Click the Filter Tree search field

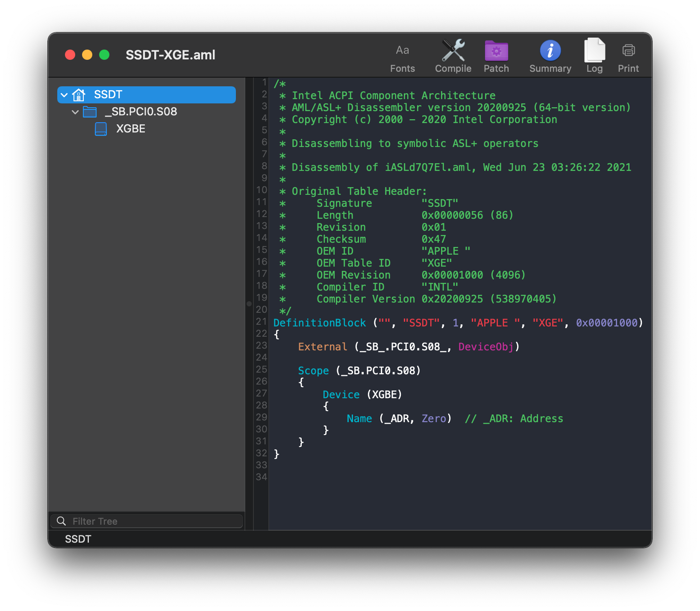point(147,521)
